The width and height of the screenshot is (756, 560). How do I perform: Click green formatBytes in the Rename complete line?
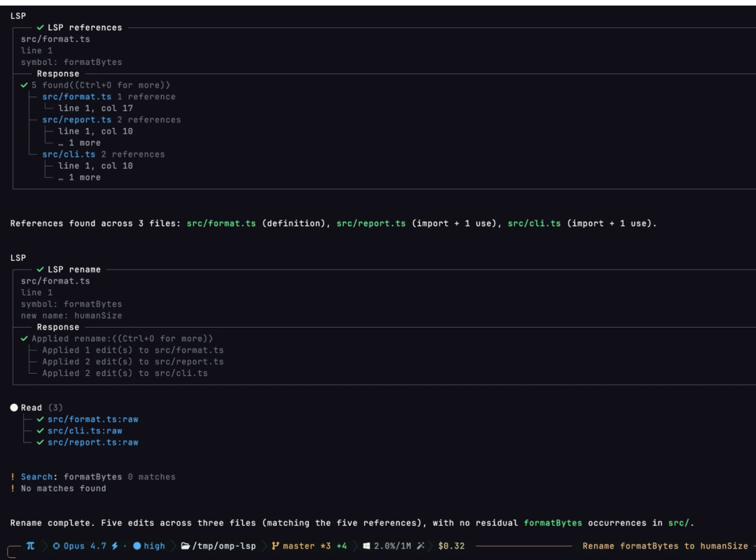pos(553,523)
